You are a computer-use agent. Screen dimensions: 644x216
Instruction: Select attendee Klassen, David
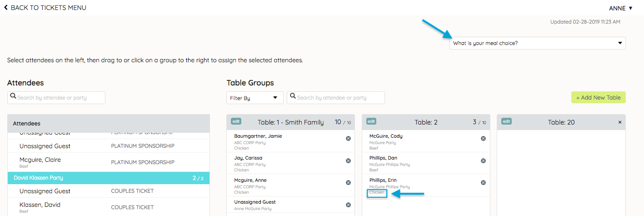pos(40,205)
